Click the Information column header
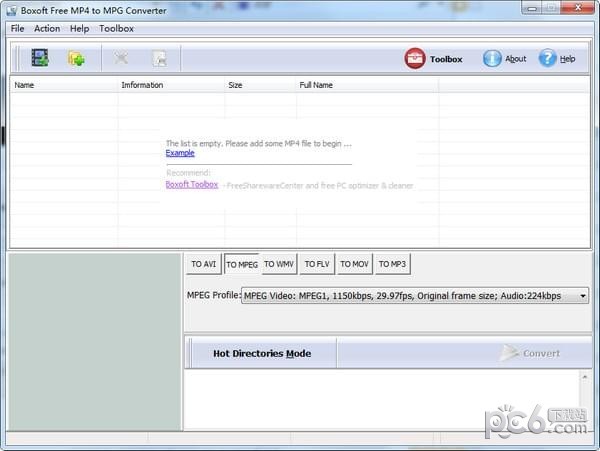Image resolution: width=600 pixels, height=451 pixels. 171,85
